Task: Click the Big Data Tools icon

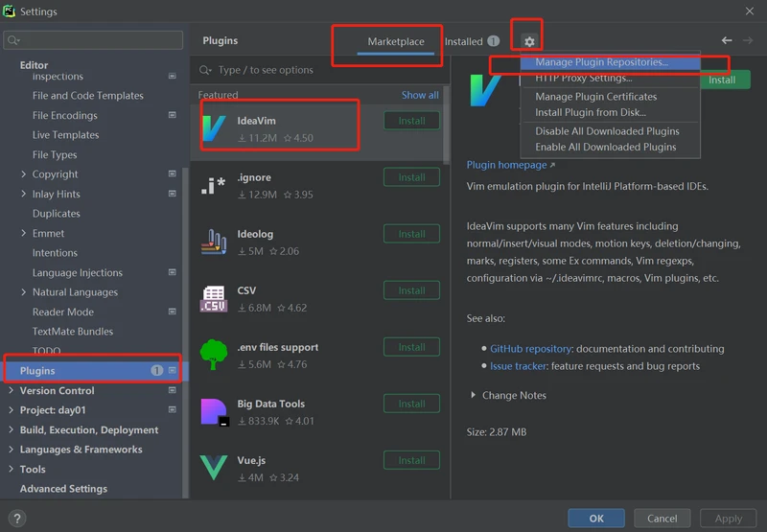Action: (x=213, y=411)
